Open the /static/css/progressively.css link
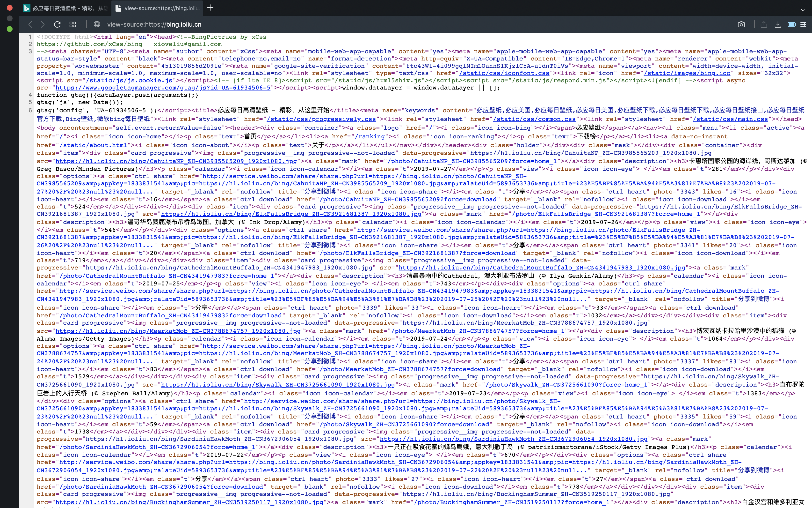The height and width of the screenshot is (508, 812). tap(321, 119)
